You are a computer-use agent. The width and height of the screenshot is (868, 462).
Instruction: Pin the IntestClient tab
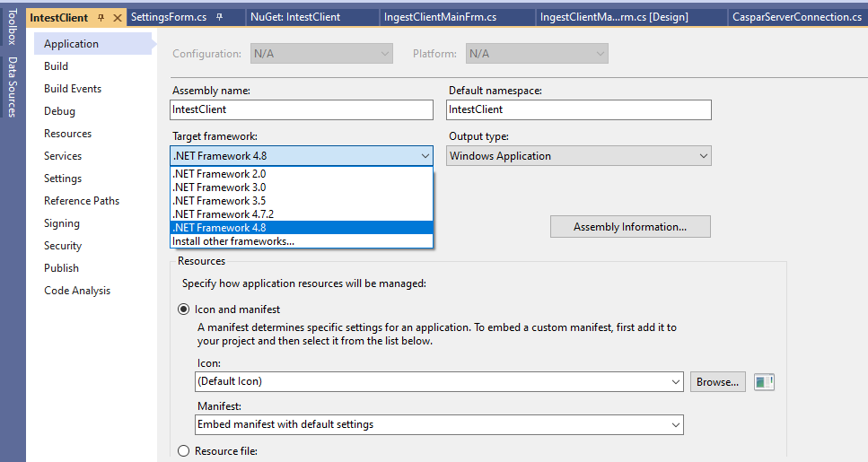pyautogui.click(x=101, y=18)
